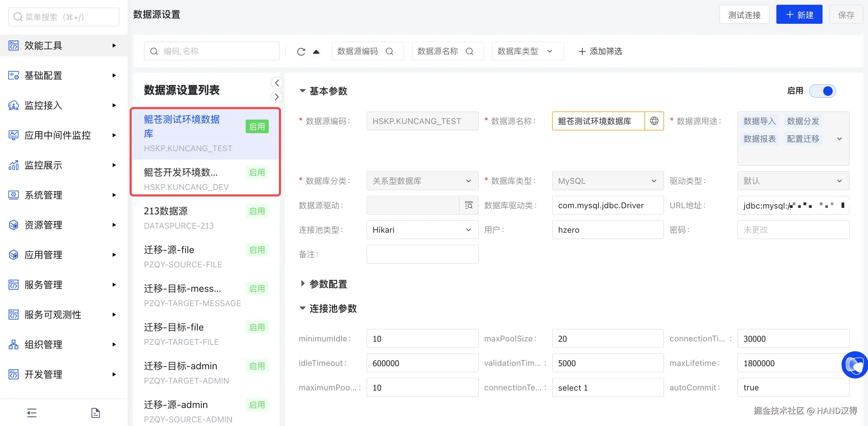Click the 测试连接 button
Image resolution: width=868 pixels, height=426 pixels.
[x=744, y=15]
